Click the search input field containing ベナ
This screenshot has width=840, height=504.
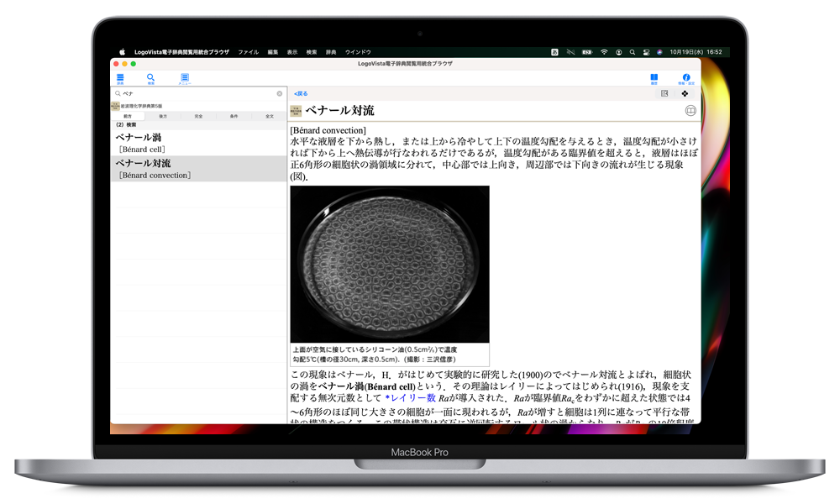click(x=199, y=93)
